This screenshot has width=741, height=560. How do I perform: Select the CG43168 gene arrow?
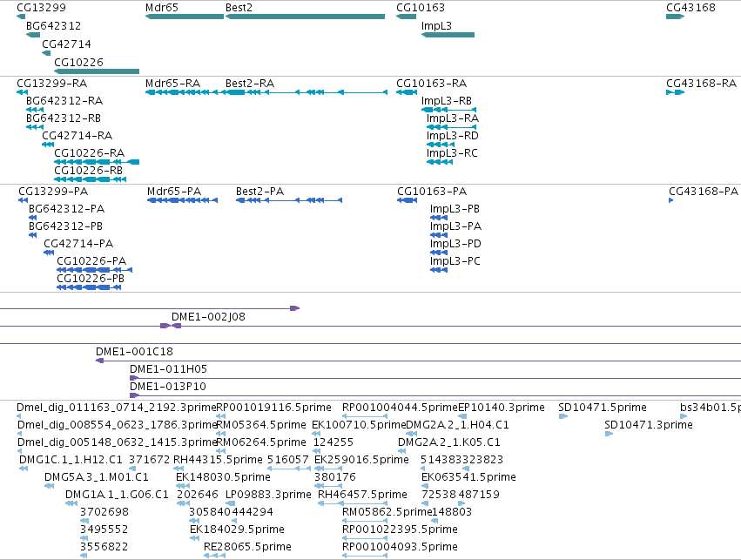(x=676, y=17)
